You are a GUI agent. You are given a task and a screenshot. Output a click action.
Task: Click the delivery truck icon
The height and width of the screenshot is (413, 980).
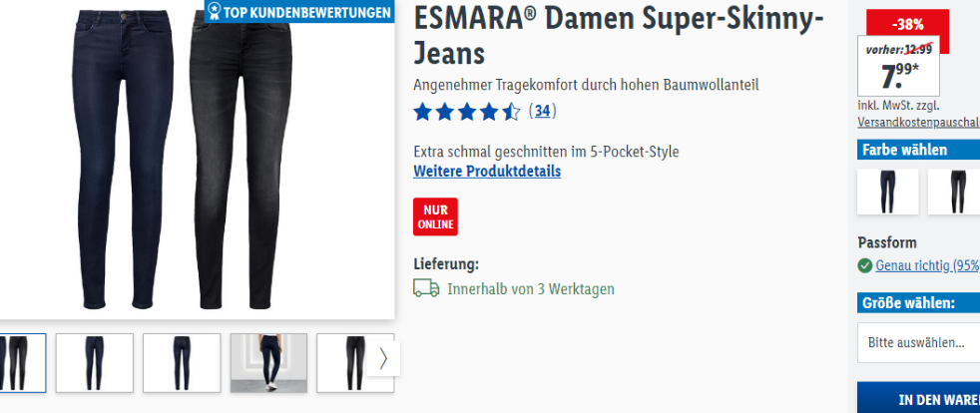click(425, 288)
